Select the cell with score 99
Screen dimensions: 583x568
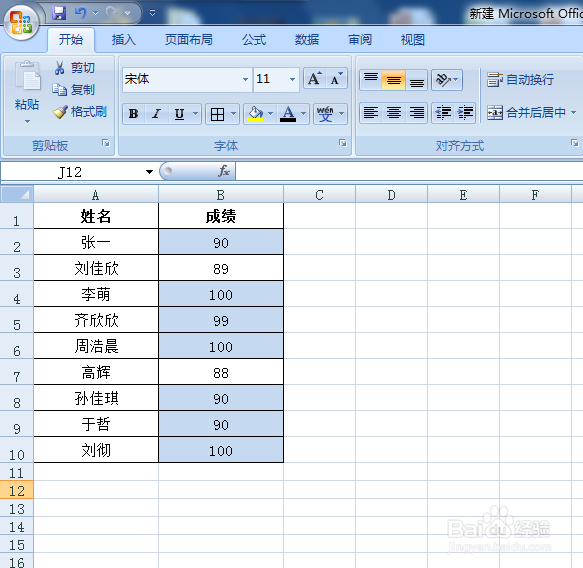tap(221, 320)
